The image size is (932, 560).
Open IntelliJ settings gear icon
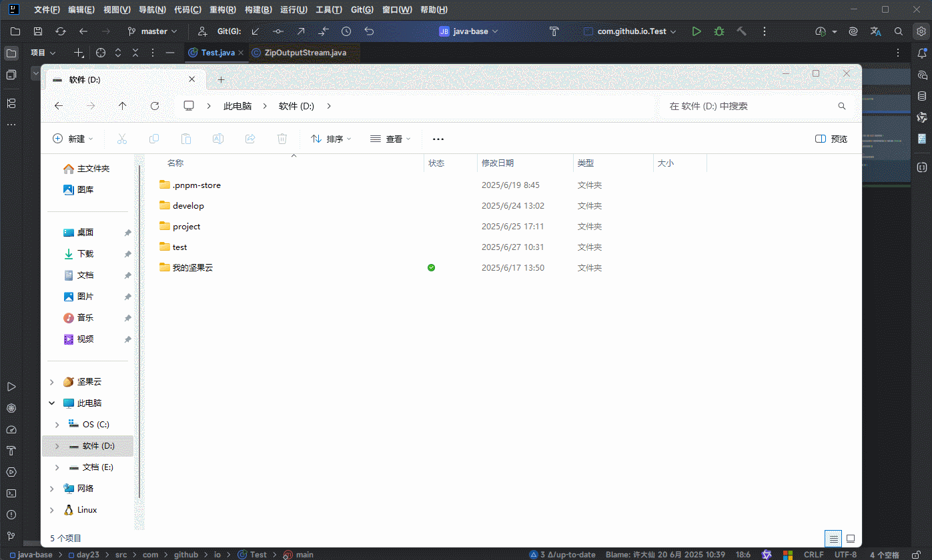click(x=921, y=31)
